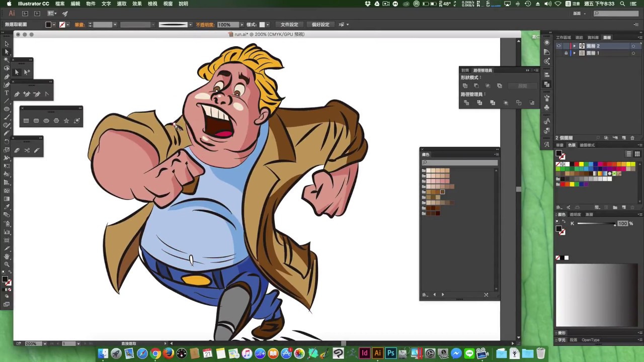Open graphic style (樣式) dropdown
This screenshot has width=644, height=362.
tap(268, 25)
